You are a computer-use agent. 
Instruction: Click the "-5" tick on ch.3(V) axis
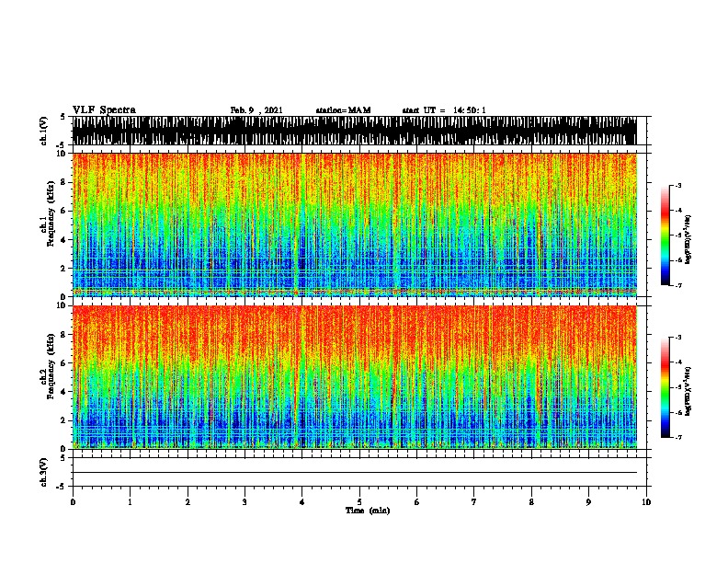[x=63, y=487]
